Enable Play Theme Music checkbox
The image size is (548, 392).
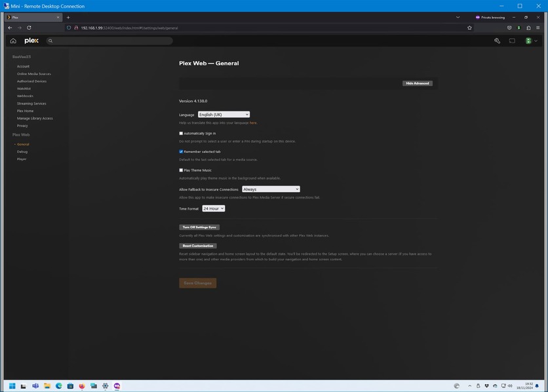click(x=181, y=170)
